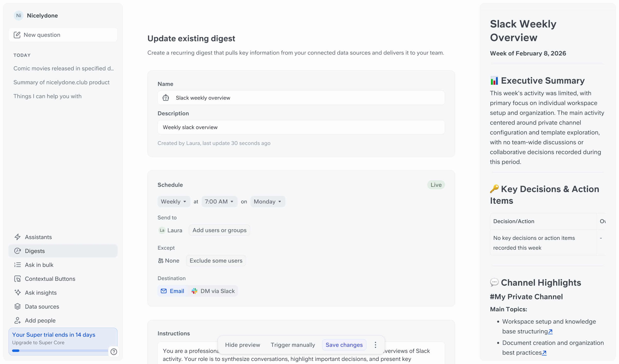The image size is (619, 364).
Task: Click Add users or groups
Action: pyautogui.click(x=219, y=230)
